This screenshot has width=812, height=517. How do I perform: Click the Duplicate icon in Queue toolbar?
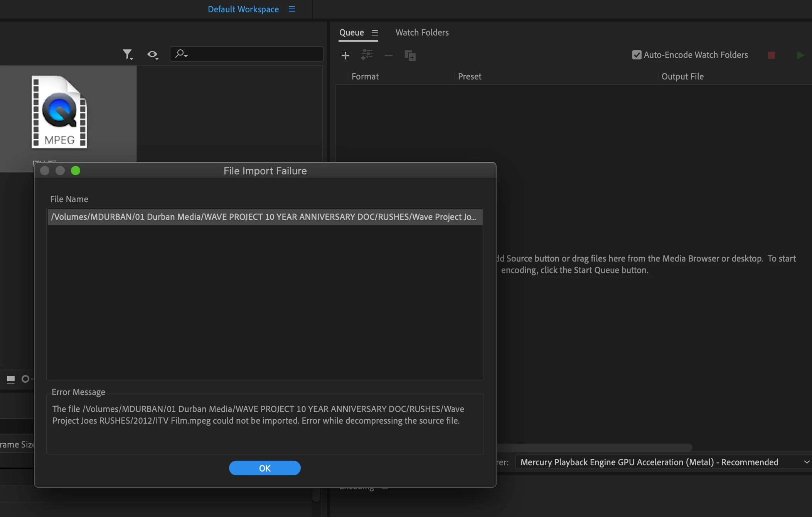click(410, 56)
